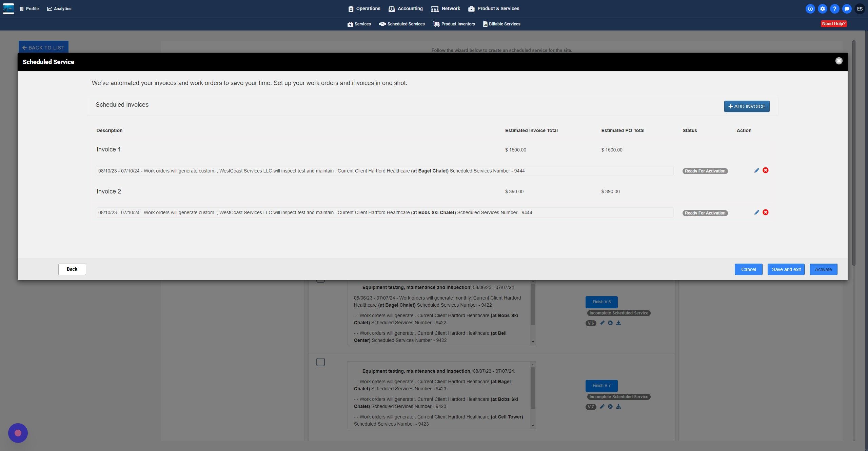Click the Need Help? link
This screenshot has height=451, width=868.
[x=833, y=24]
